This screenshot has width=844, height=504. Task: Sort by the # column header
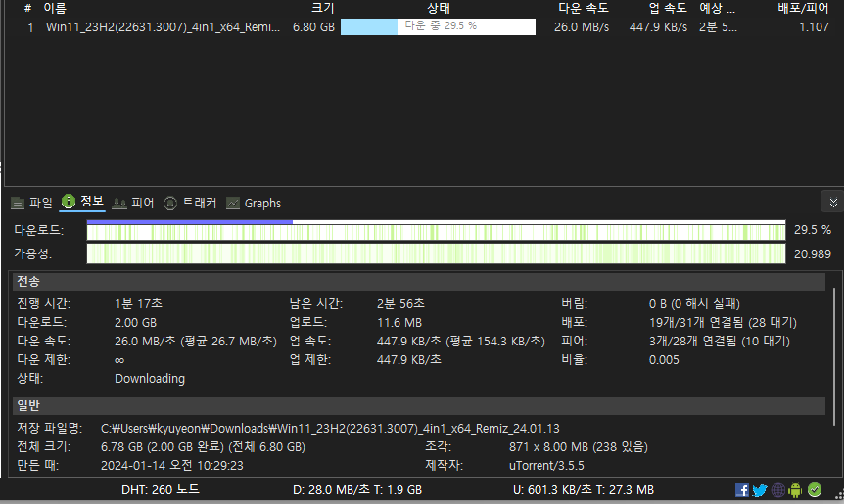pos(28,8)
